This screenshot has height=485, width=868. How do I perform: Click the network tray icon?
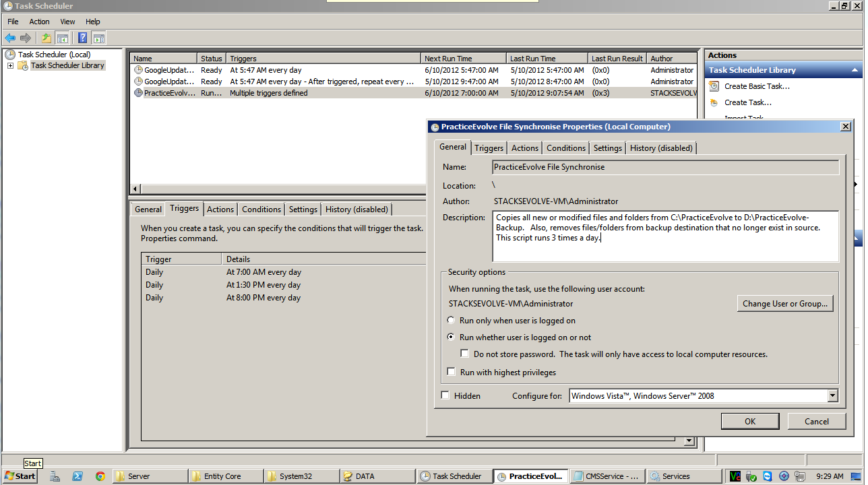click(800, 476)
